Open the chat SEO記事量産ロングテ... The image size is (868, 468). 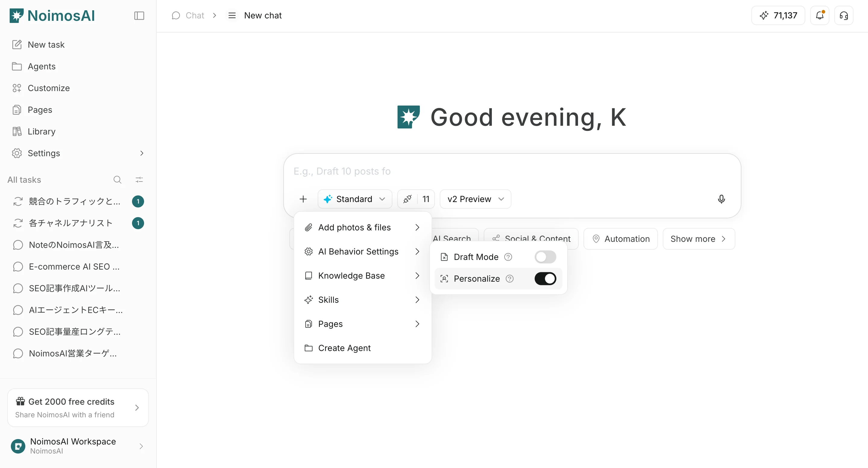78,332
